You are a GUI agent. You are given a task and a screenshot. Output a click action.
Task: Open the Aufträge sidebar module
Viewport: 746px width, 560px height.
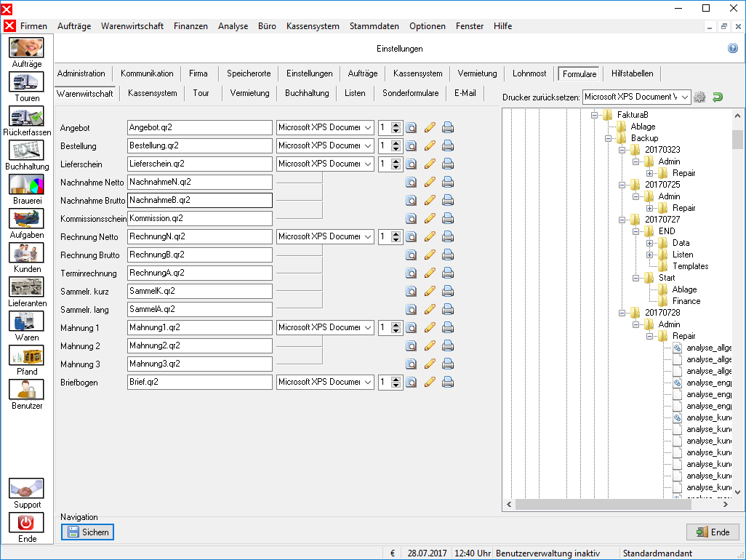(27, 52)
